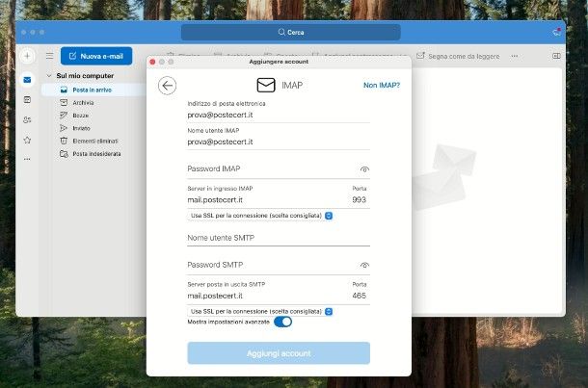
Task: Select the Posta in arrivo folder
Action: pyautogui.click(x=93, y=90)
